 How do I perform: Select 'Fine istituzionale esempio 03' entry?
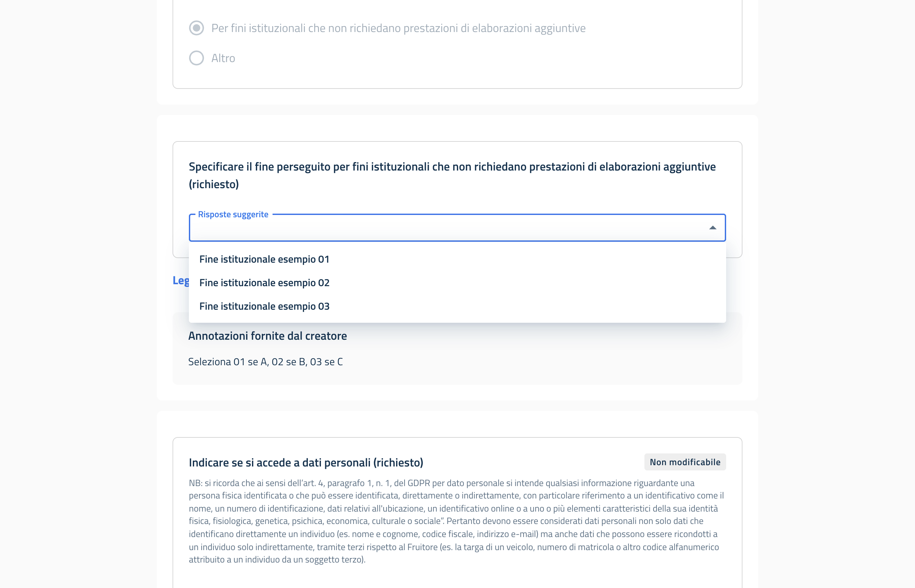tap(264, 306)
